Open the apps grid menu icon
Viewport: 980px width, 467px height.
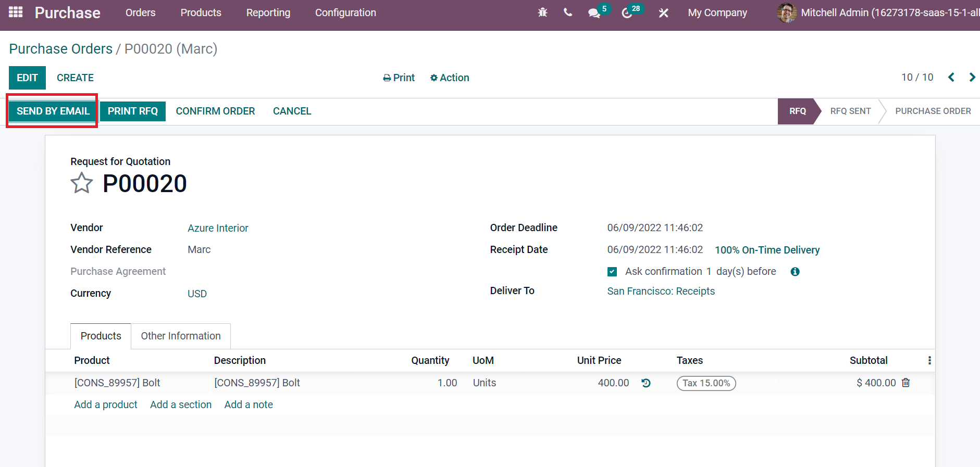click(x=16, y=12)
